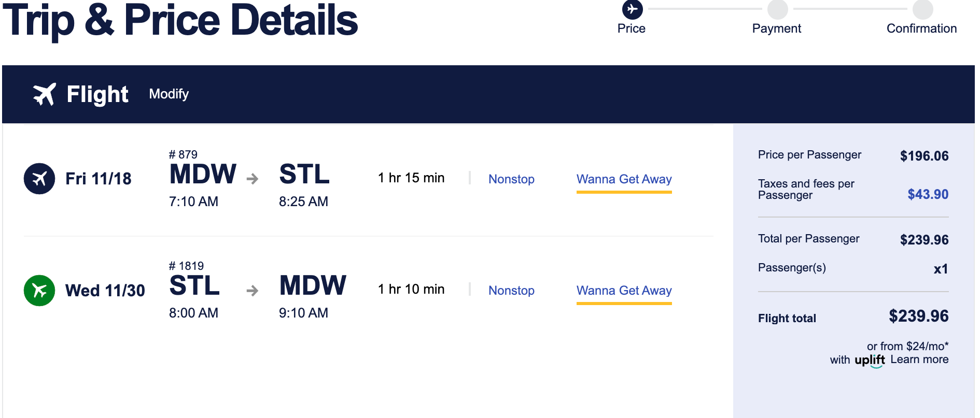Click Learn more about uplift financing

[x=919, y=359]
